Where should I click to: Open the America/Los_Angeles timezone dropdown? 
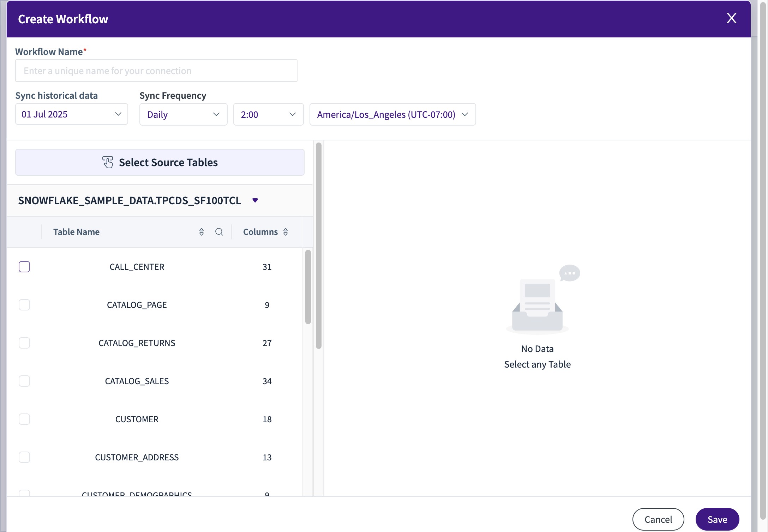(392, 114)
